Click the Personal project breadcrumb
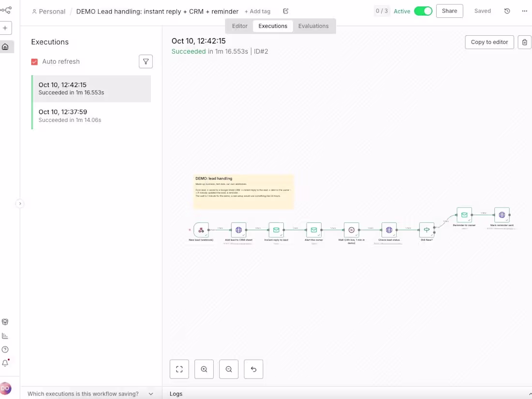Viewport: 532px width, 399px height. pyautogui.click(x=48, y=12)
